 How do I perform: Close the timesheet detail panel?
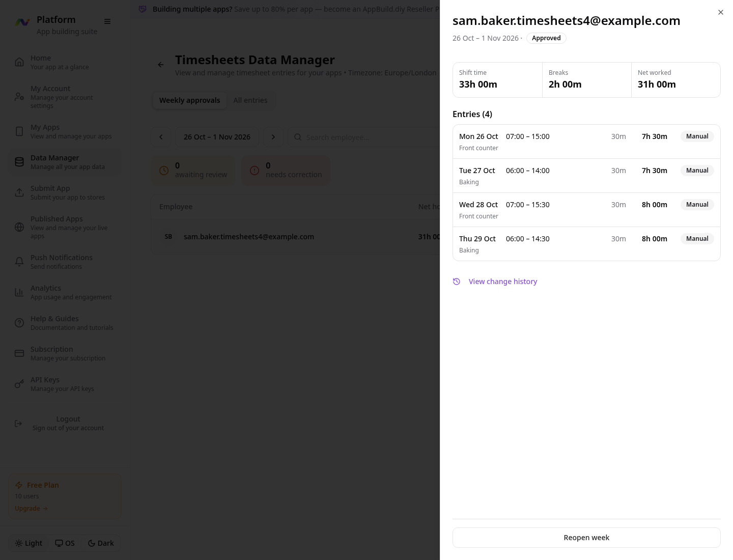[x=720, y=12]
